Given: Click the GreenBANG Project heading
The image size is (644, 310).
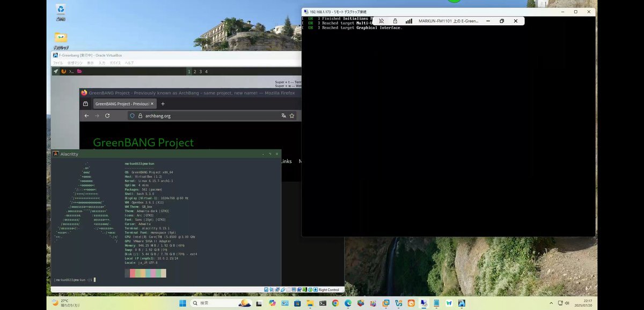Looking at the screenshot, I should pos(143,143).
